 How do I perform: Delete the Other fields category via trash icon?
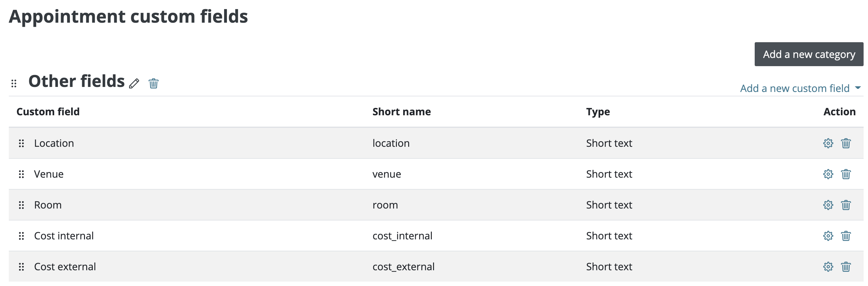coord(153,83)
